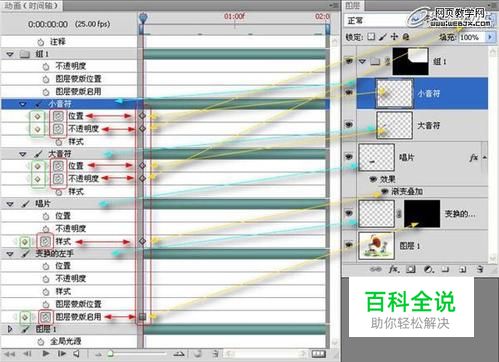This screenshot has height=362, width=499.
Task: Toggle 小音符 不透明度 stopwatch
Action: click(58, 129)
